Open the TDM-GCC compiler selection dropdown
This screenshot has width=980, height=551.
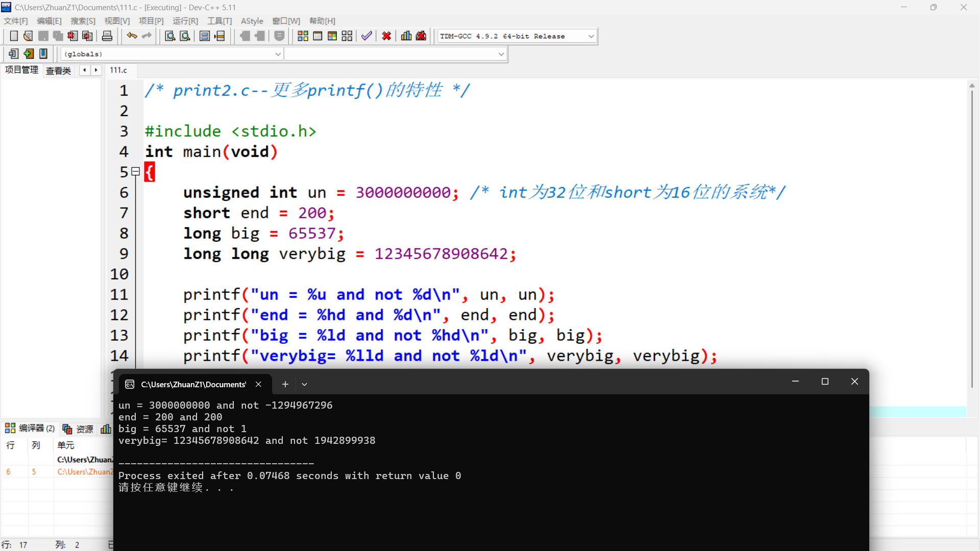click(591, 36)
